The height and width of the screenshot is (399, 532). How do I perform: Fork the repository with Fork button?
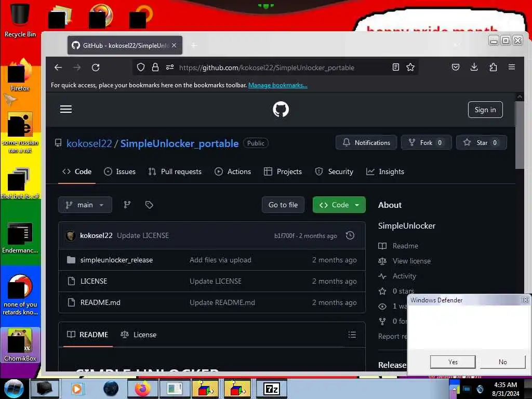427,142
